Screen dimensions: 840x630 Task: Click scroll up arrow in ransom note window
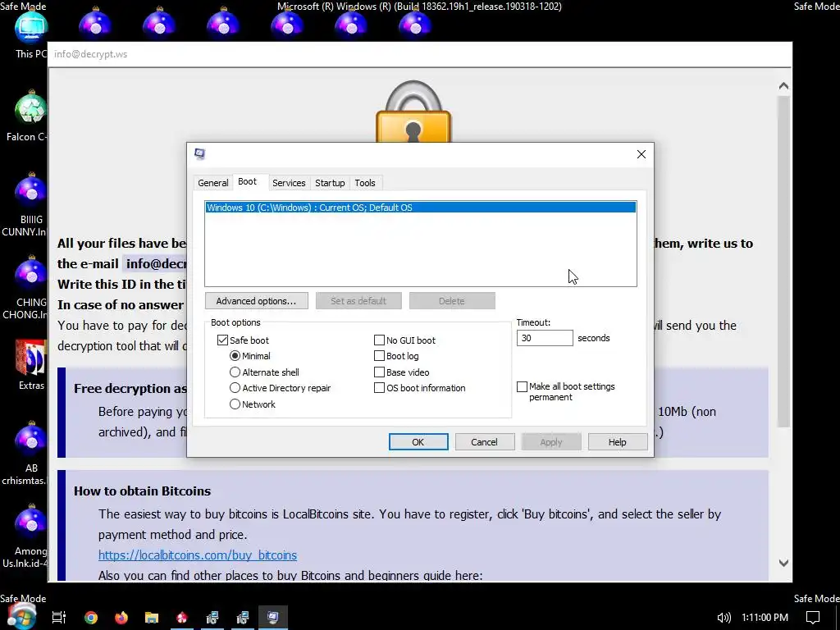783,86
